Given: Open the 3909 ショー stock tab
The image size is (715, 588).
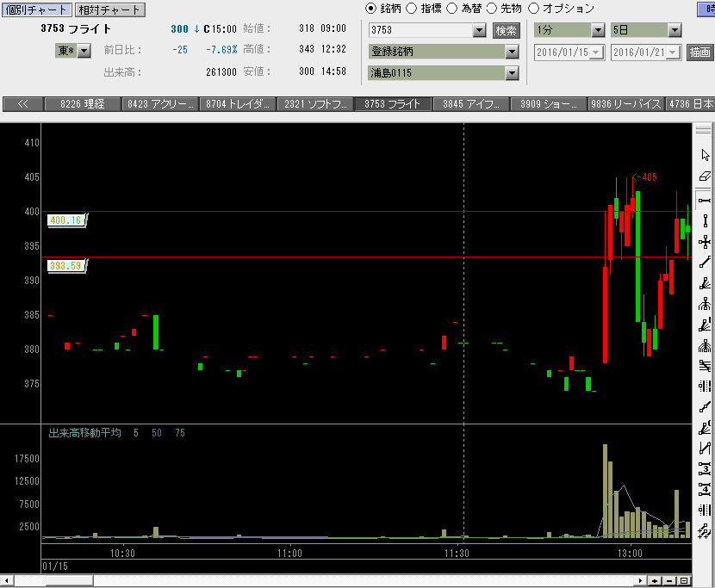Looking at the screenshot, I should pos(549,104).
